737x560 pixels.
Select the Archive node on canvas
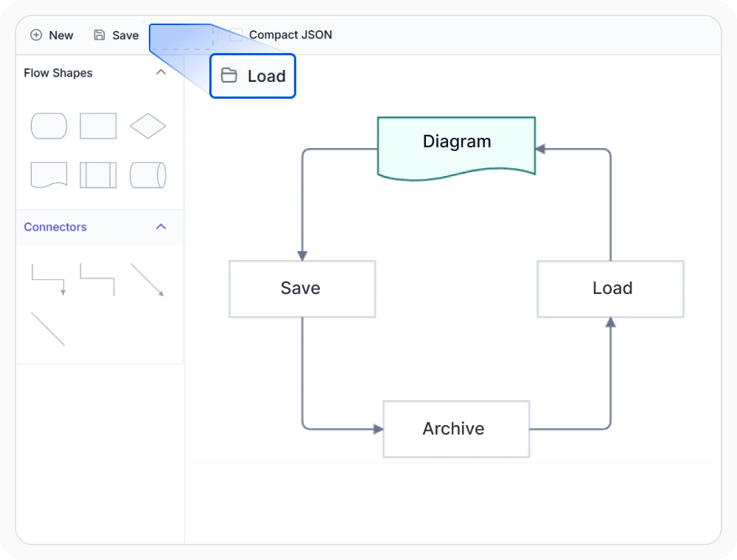pyautogui.click(x=456, y=429)
